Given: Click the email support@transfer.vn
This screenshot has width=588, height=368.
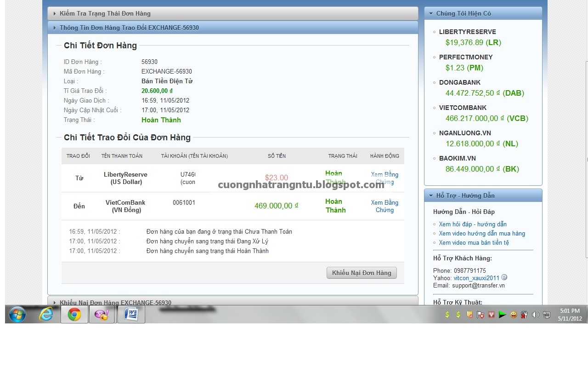Looking at the screenshot, I should [x=478, y=285].
